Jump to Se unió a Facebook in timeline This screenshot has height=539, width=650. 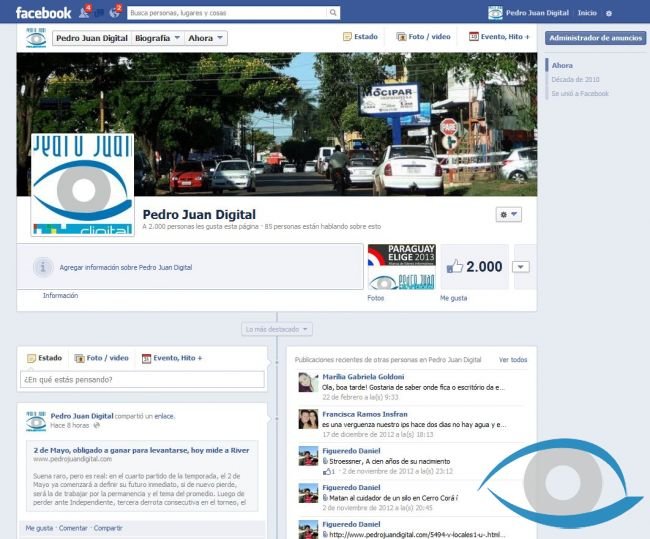tap(580, 94)
